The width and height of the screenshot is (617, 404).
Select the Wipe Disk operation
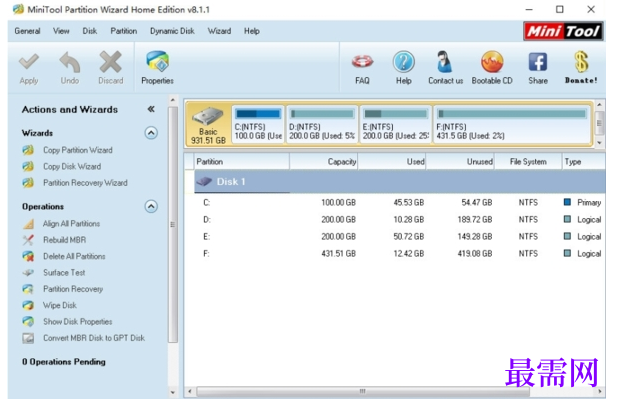click(x=60, y=305)
